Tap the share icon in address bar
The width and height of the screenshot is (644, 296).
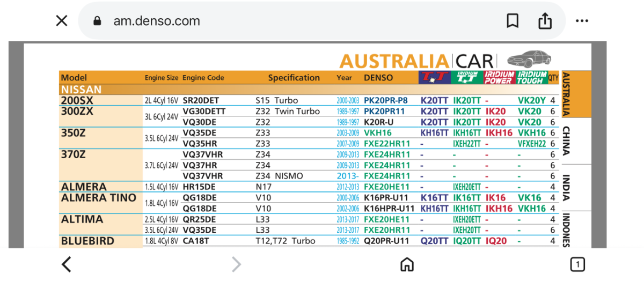click(545, 21)
